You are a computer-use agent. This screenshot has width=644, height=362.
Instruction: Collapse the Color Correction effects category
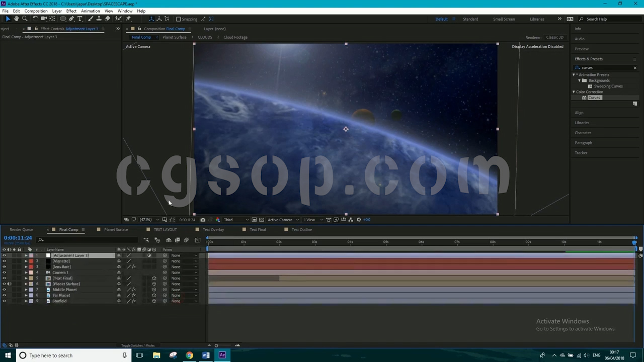(574, 92)
